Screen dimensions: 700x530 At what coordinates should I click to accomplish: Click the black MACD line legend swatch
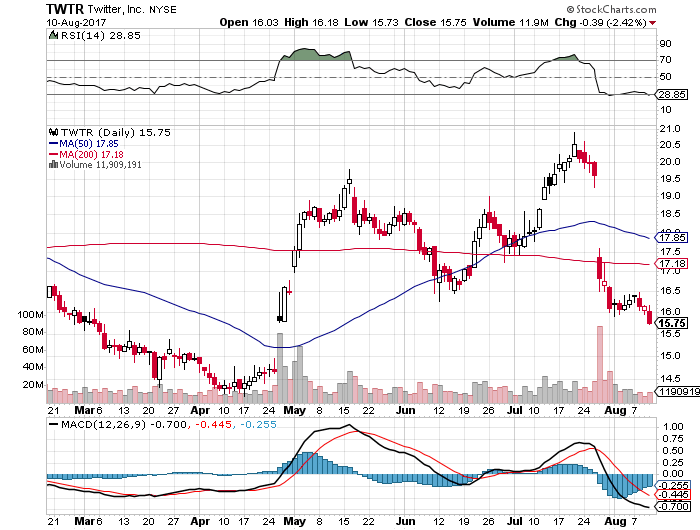click(x=53, y=424)
